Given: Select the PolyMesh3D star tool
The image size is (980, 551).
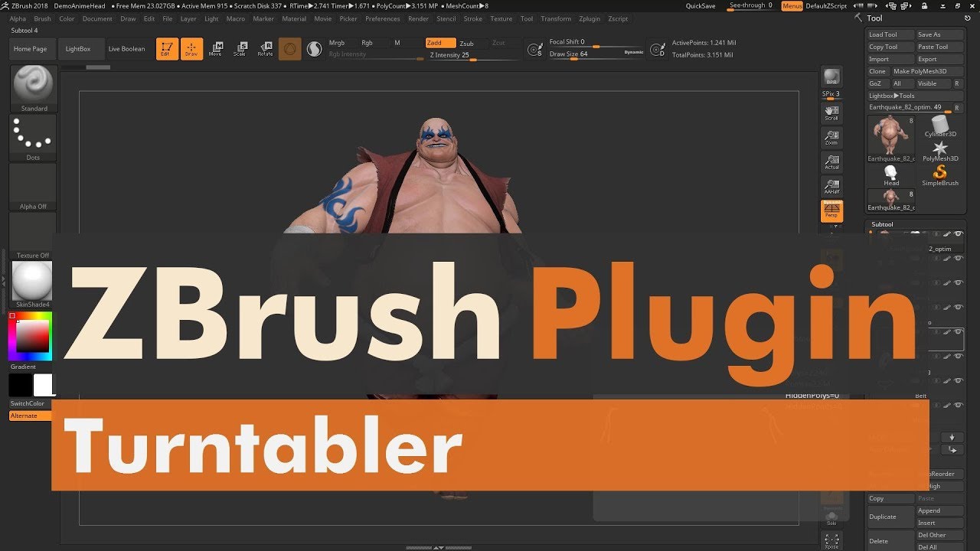Looking at the screenshot, I should tap(940, 152).
